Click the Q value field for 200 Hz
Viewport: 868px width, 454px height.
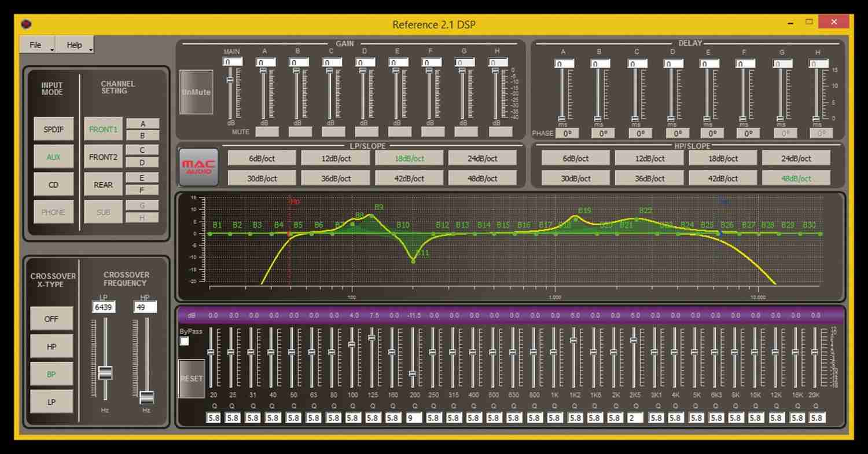click(x=414, y=418)
